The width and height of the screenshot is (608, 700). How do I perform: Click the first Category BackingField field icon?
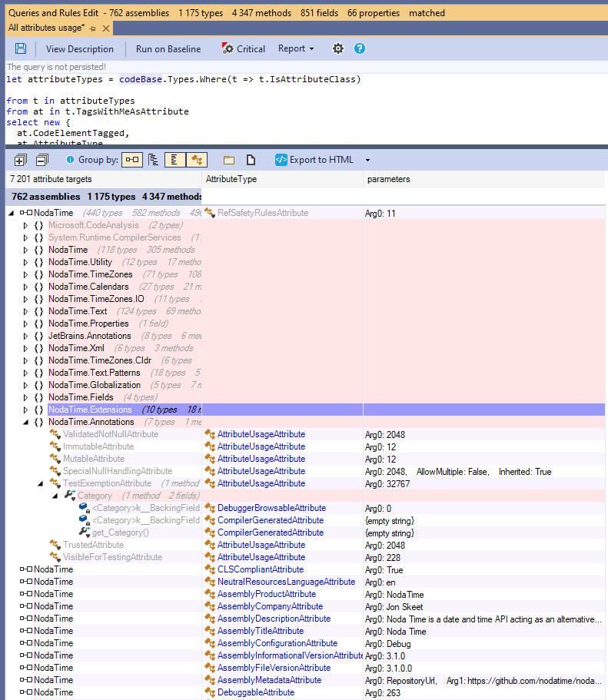[84, 508]
